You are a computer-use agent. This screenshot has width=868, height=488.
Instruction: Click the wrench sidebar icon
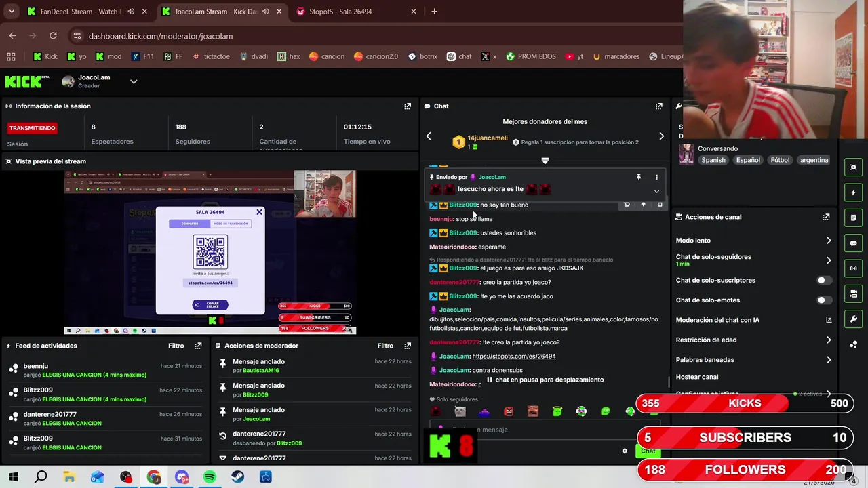point(853,319)
